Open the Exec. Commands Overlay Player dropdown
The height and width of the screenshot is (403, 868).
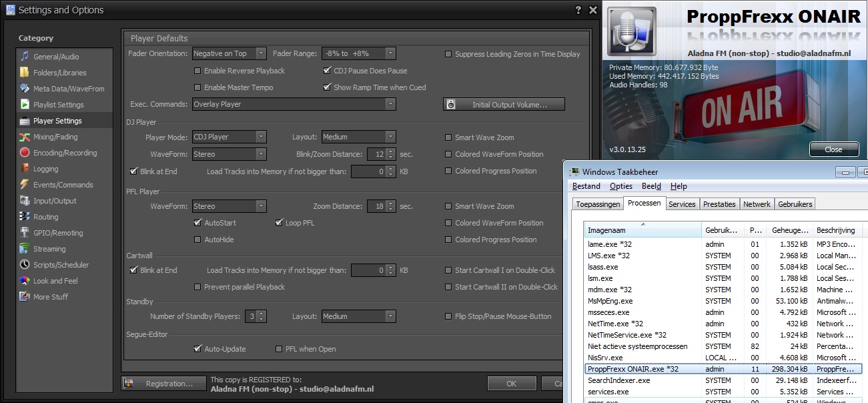(x=294, y=104)
